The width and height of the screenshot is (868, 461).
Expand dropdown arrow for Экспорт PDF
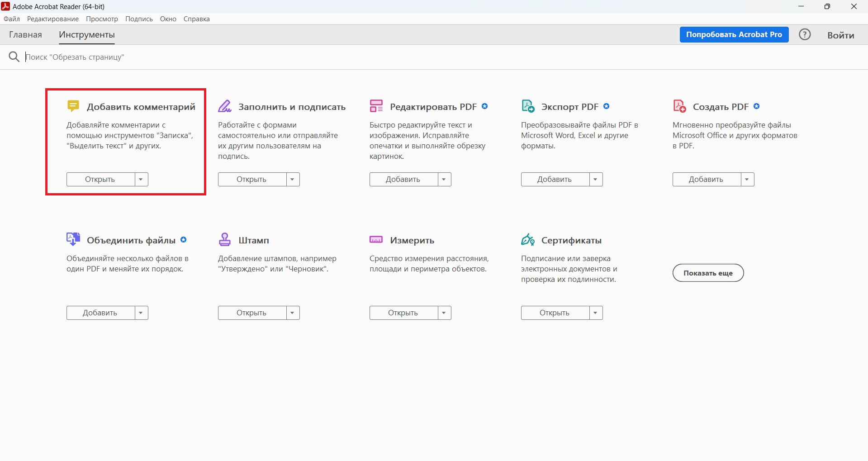coord(596,180)
